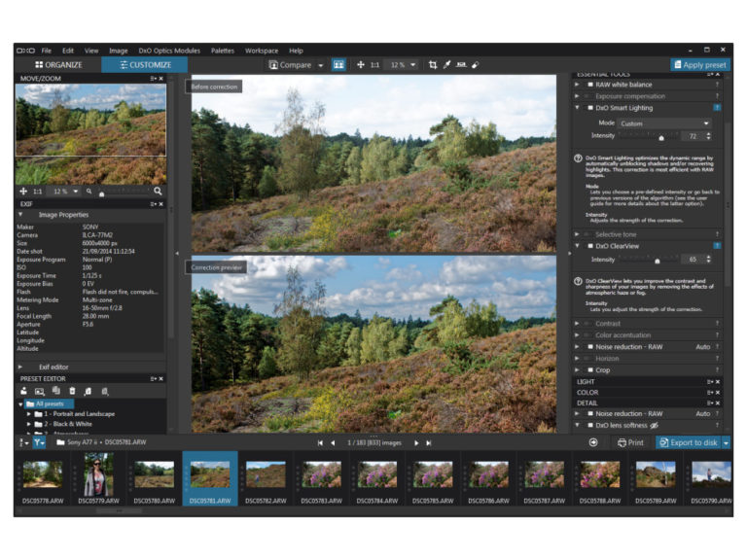The height and width of the screenshot is (560, 747).
Task: Toggle the Color accentuation checkbox
Action: point(587,335)
